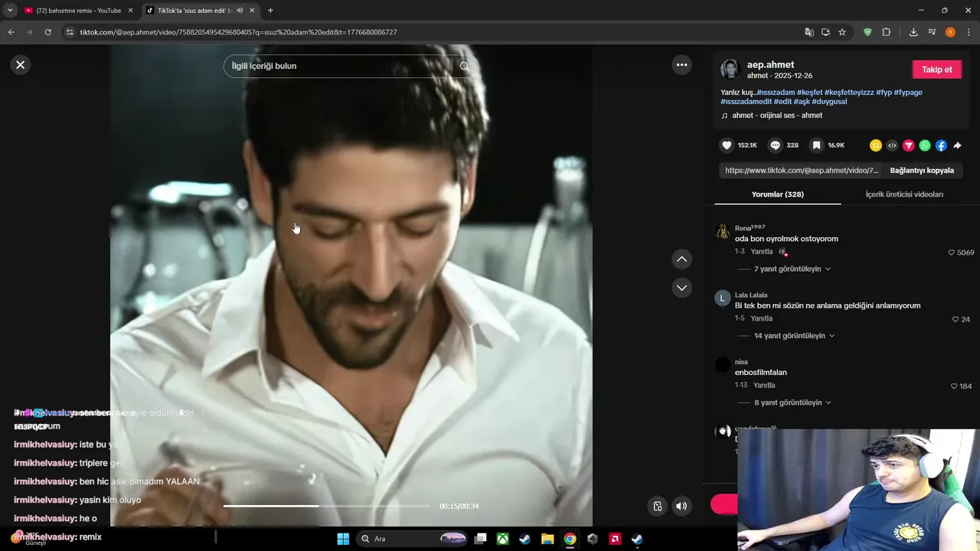Open Chrome downloads
The image size is (980, 551).
click(x=913, y=32)
